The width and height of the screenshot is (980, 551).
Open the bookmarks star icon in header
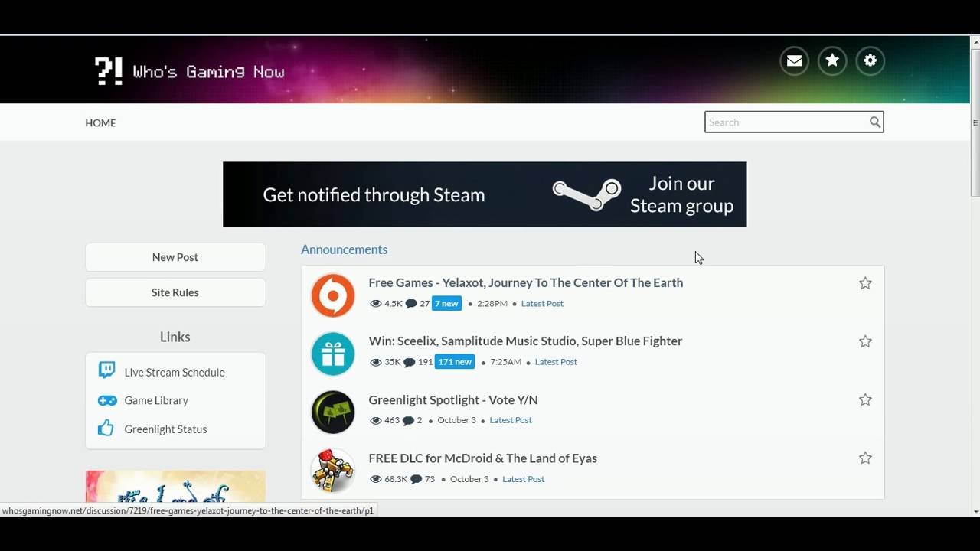coord(832,60)
